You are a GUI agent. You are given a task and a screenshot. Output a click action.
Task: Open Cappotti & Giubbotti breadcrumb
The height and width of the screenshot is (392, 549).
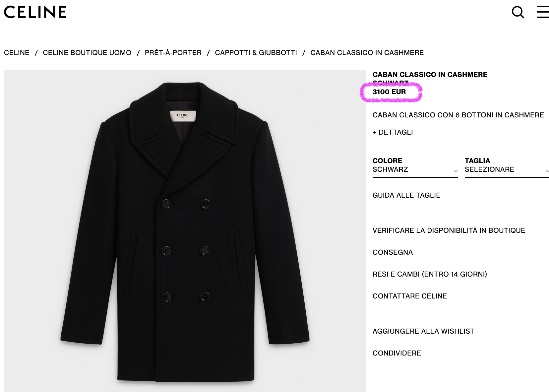tap(256, 53)
